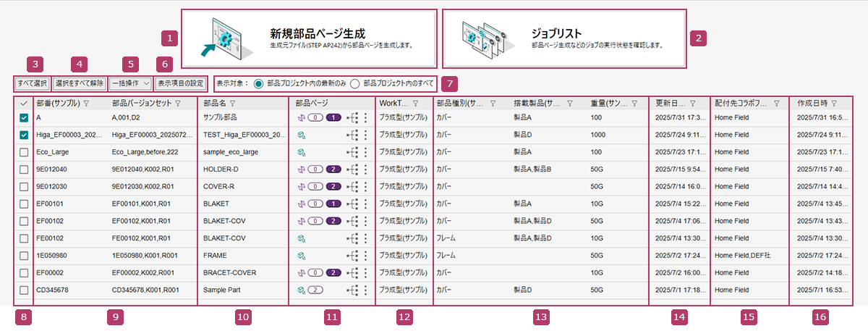Filter the 部番(サンプル) column
The image size is (868, 331).
click(x=86, y=104)
